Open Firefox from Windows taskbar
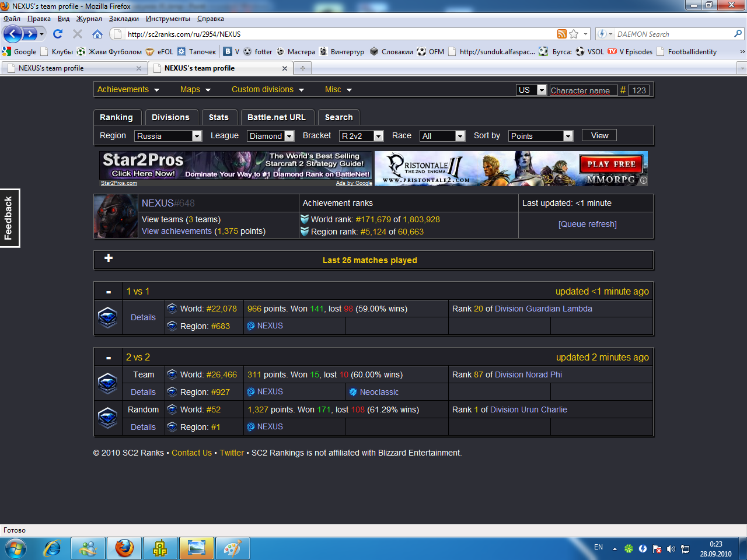Viewport: 747px width, 560px height. (124, 548)
